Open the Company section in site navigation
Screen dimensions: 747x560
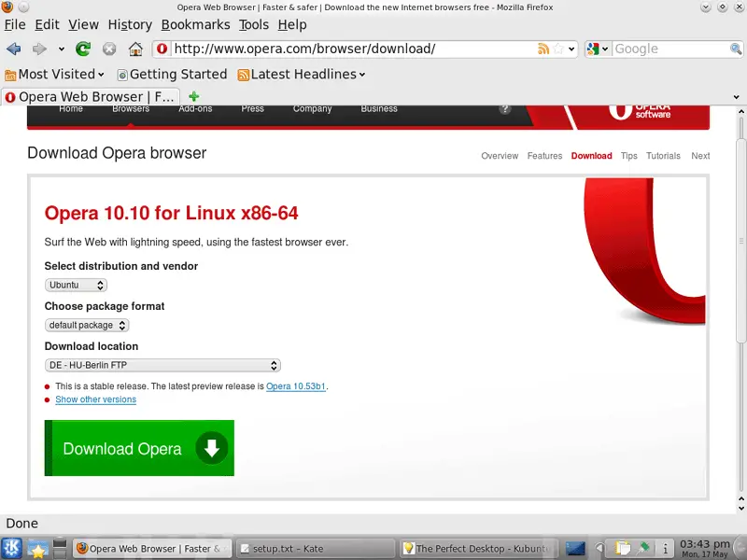click(x=312, y=108)
